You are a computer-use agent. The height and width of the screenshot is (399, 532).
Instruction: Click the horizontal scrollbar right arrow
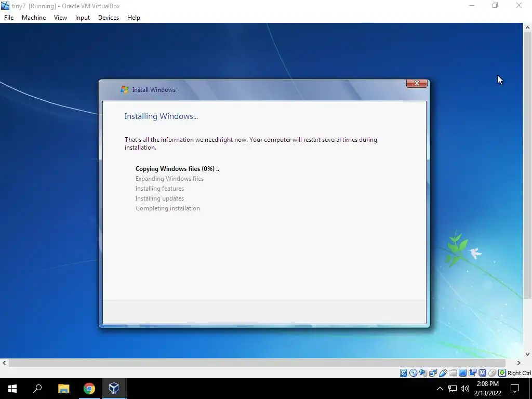[519, 363]
